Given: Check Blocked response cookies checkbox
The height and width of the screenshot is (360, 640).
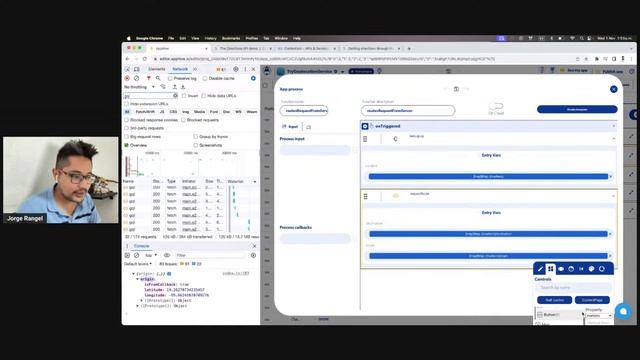Looking at the screenshot, I should [x=127, y=120].
